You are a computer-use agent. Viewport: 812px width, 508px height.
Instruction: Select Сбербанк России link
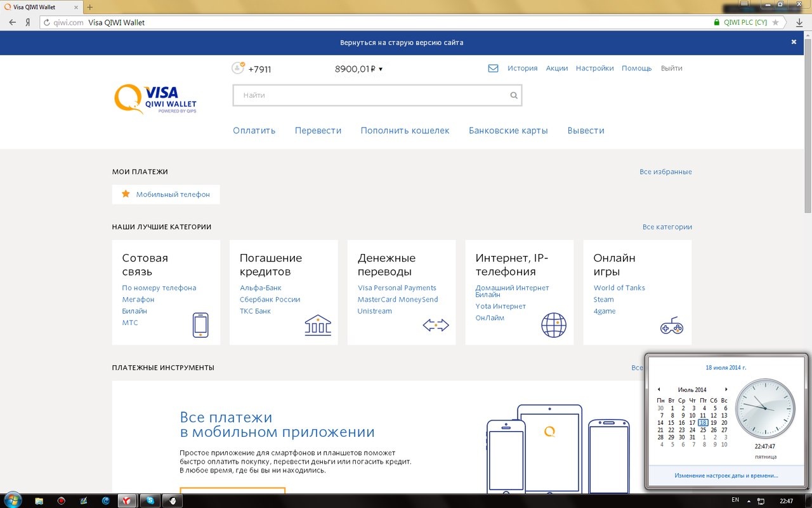(x=270, y=299)
